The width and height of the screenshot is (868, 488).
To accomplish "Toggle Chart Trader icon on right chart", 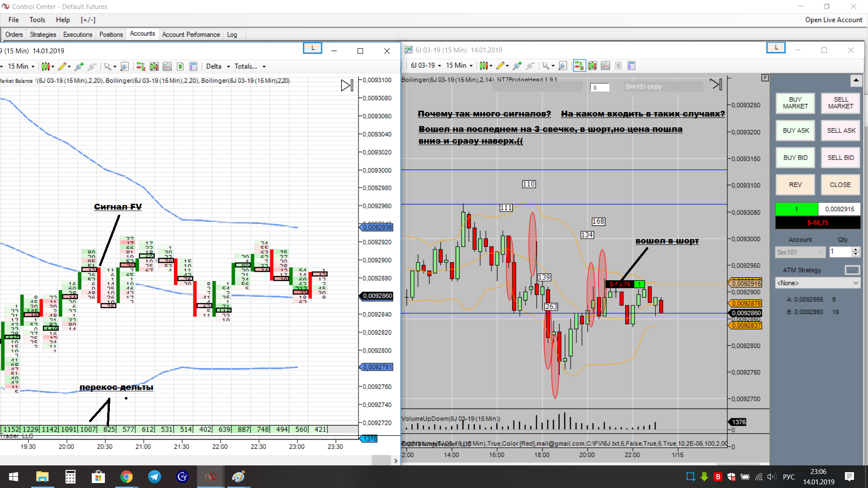I will coord(579,66).
